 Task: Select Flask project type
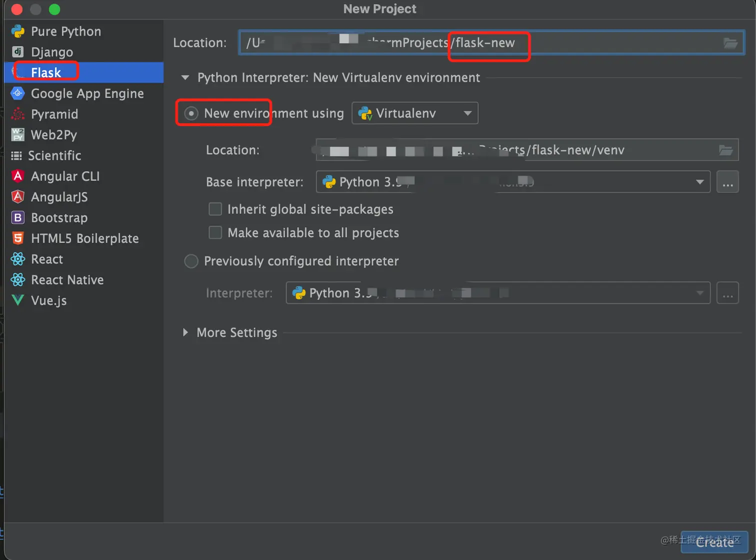click(x=84, y=73)
